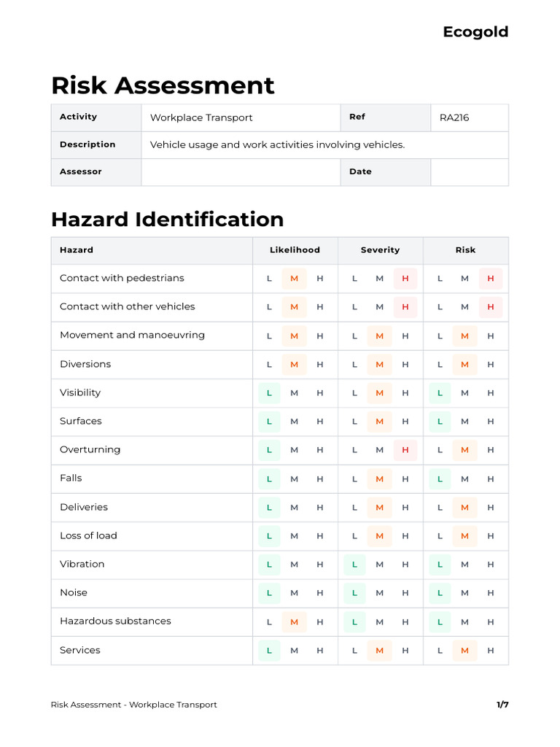Viewport: 560px width, 747px height.
Task: Click the empty Date field
Action: (469, 172)
